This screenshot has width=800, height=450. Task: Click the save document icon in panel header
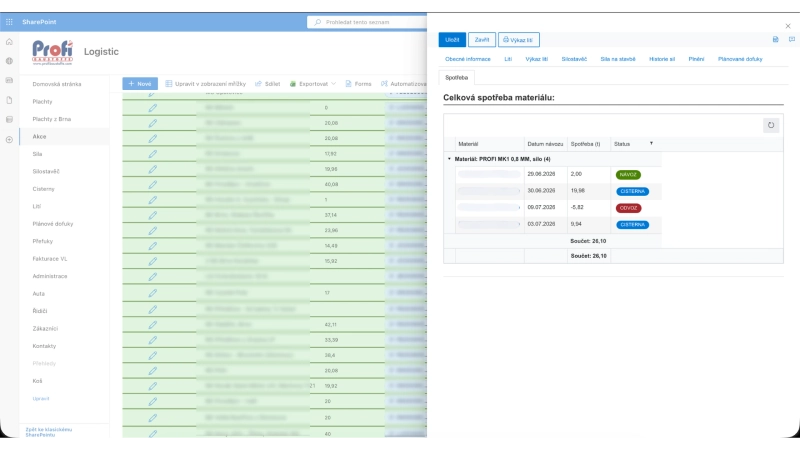[x=776, y=39]
